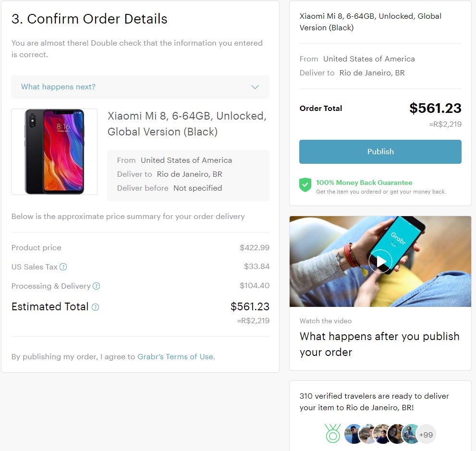This screenshot has width=476, height=451.
Task: Click the Processing & Delivery help icon
Action: [x=96, y=286]
